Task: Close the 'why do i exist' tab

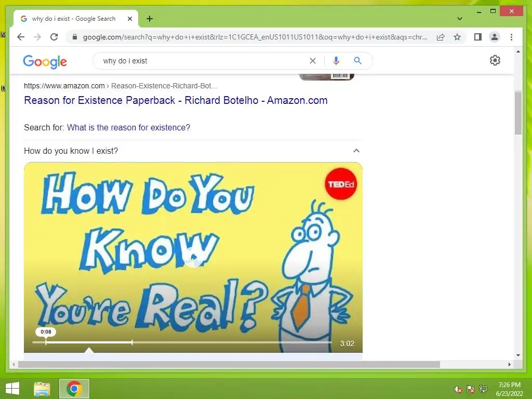Action: (x=129, y=19)
